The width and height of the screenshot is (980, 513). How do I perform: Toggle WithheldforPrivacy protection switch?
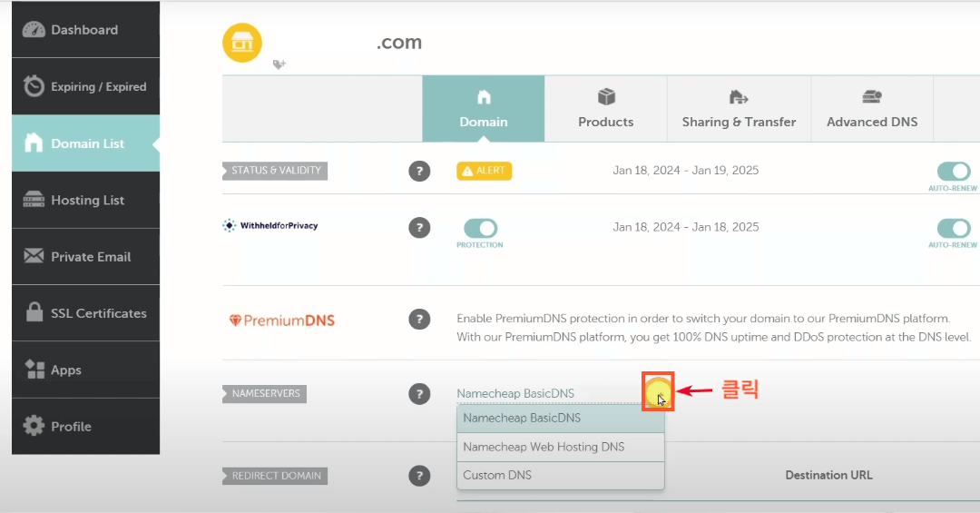480,228
